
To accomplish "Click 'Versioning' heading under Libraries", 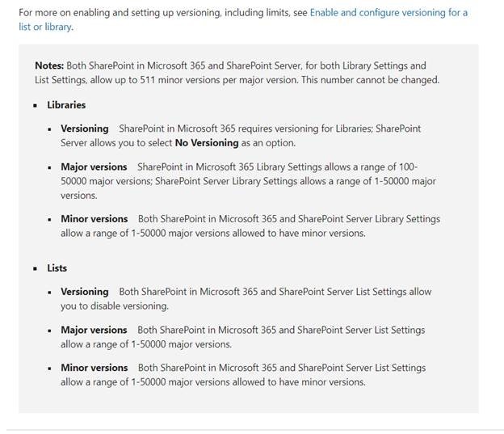I will (85, 129).
